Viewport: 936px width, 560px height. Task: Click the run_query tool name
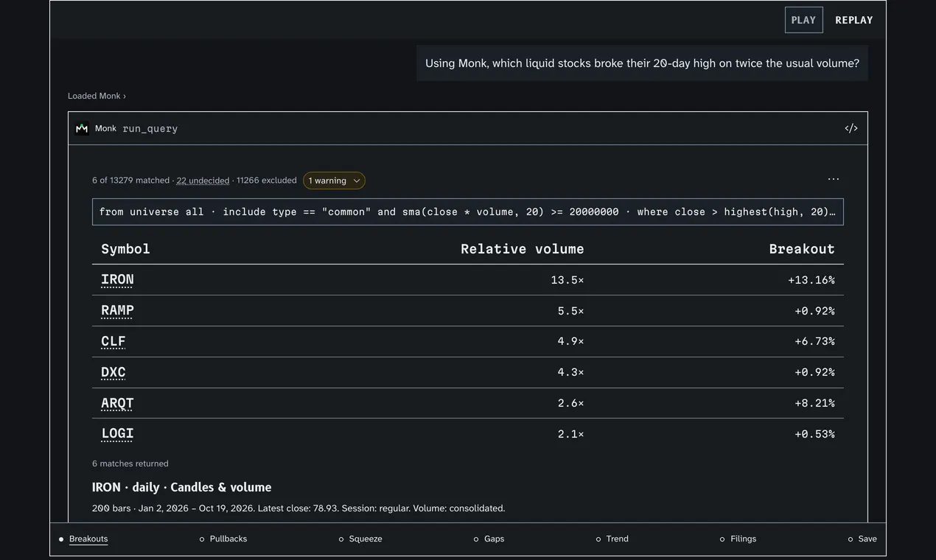pos(150,128)
